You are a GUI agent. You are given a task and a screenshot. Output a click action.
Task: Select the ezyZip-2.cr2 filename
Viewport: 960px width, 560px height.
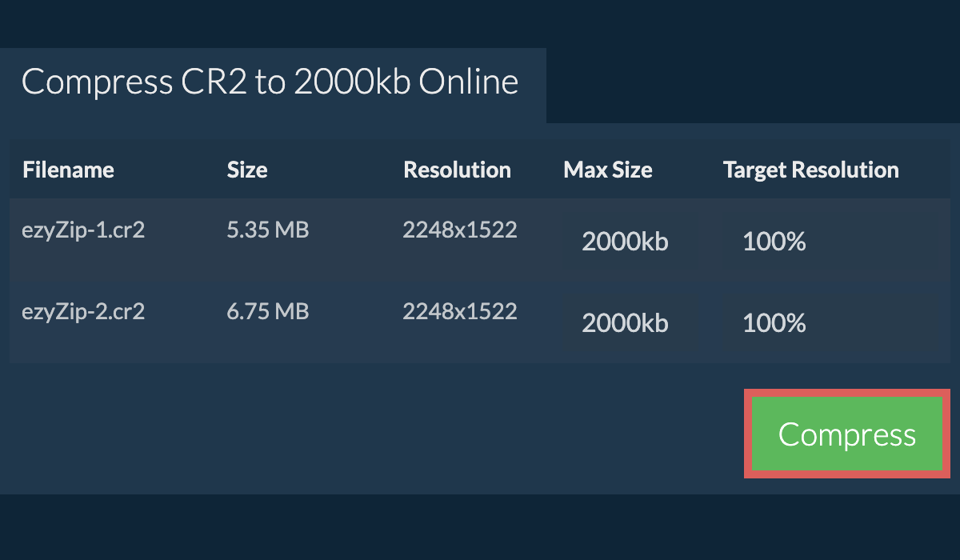(x=83, y=311)
